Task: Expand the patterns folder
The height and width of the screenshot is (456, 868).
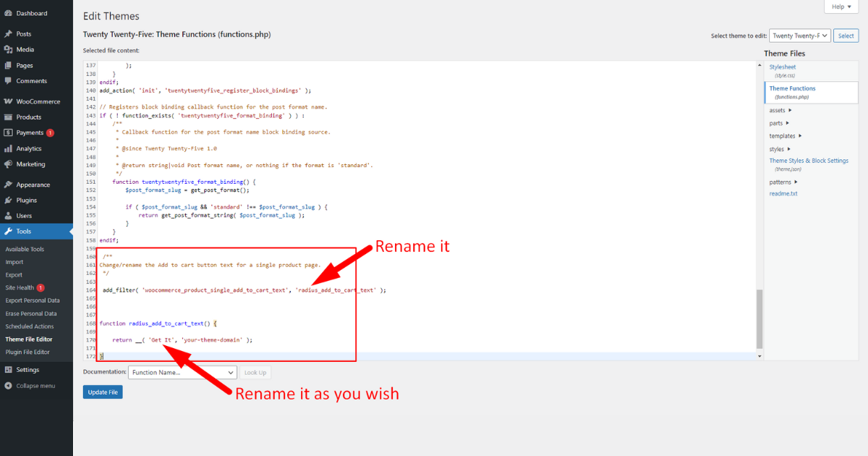Action: (x=783, y=182)
